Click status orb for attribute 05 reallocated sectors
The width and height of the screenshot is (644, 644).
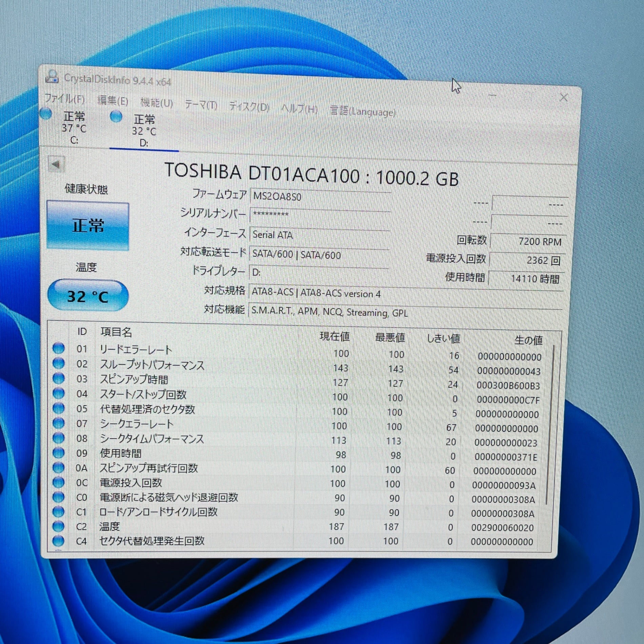click(59, 408)
